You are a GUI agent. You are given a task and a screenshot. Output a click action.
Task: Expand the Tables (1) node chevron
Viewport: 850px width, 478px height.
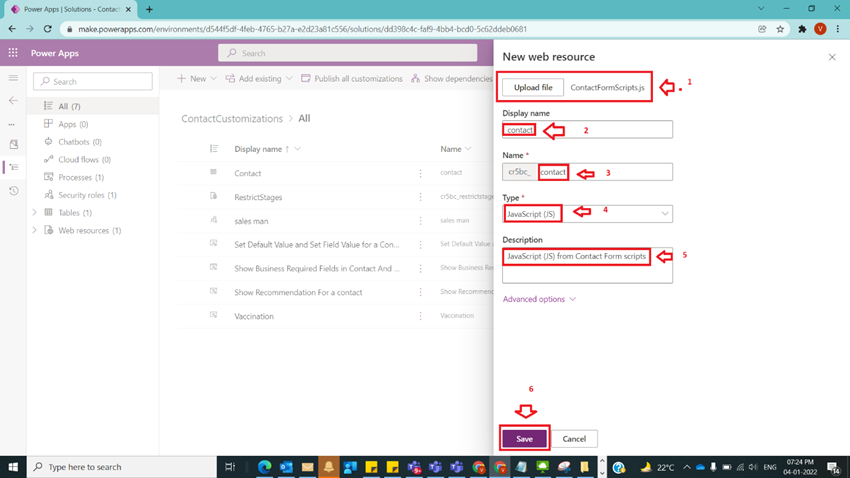[x=35, y=212]
